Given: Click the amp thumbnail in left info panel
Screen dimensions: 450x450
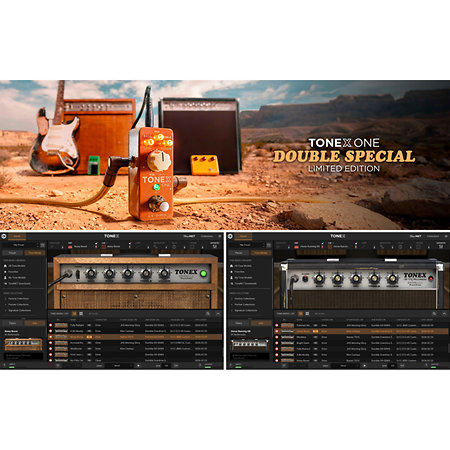Looking at the screenshot, I should tap(23, 344).
